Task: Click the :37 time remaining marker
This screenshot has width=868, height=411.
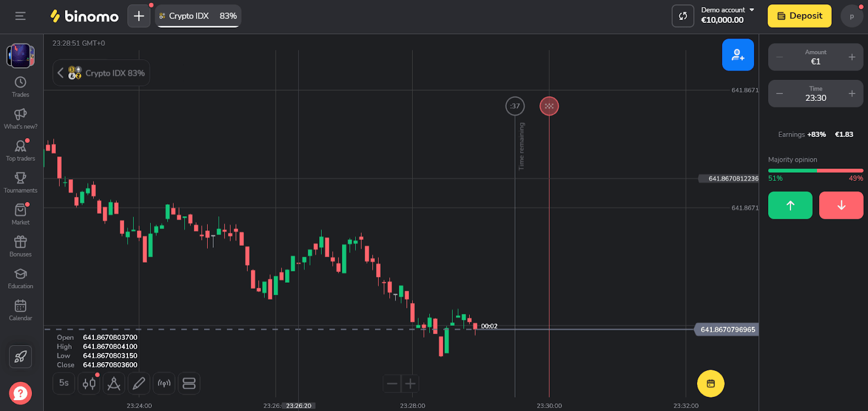Action: pos(515,106)
